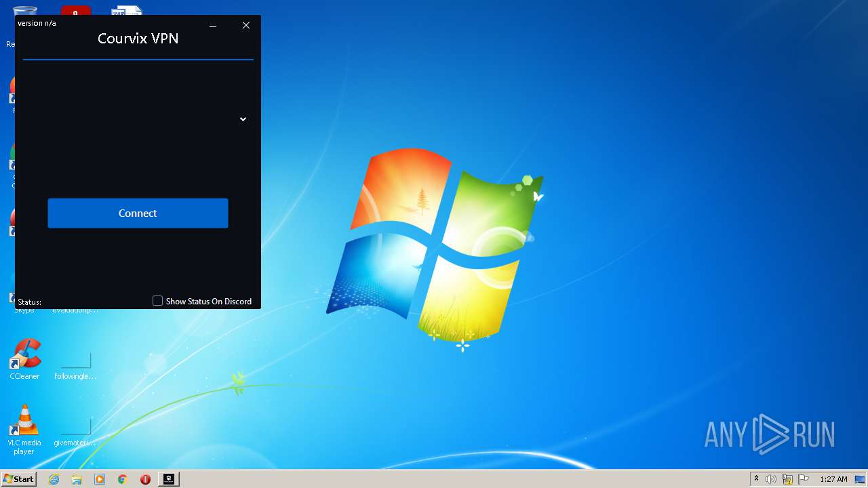Image resolution: width=868 pixels, height=488 pixels.
Task: Click the "Status:" label at window bottom
Action: coord(29,302)
